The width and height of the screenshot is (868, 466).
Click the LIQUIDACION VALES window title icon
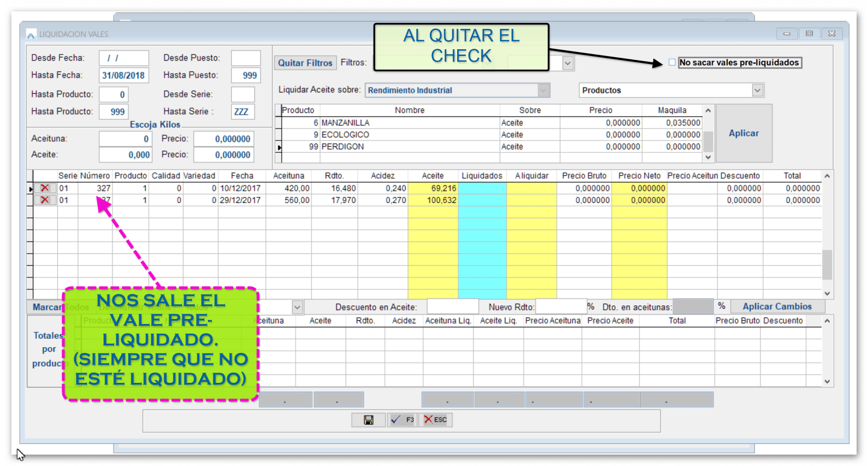point(31,34)
